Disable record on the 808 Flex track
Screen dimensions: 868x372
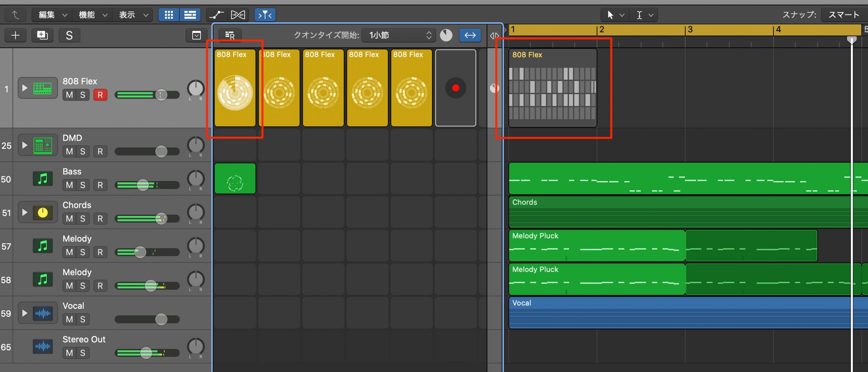(100, 95)
